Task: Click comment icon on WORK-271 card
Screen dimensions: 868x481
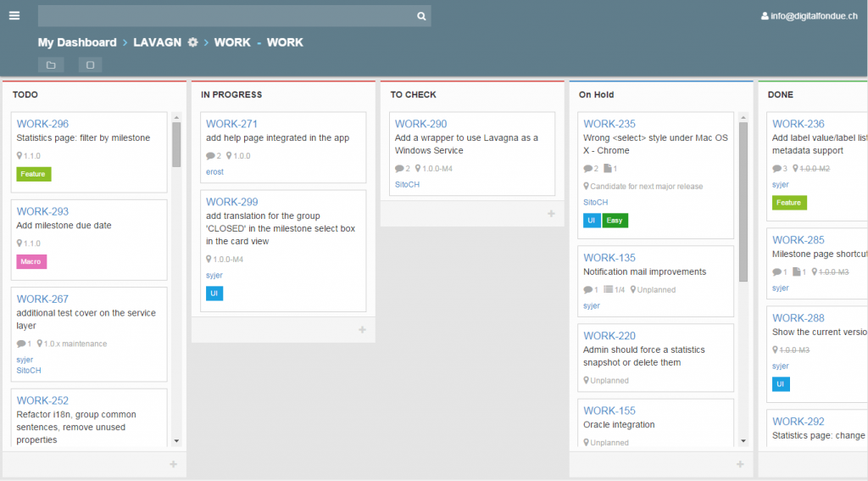Action: [210, 156]
